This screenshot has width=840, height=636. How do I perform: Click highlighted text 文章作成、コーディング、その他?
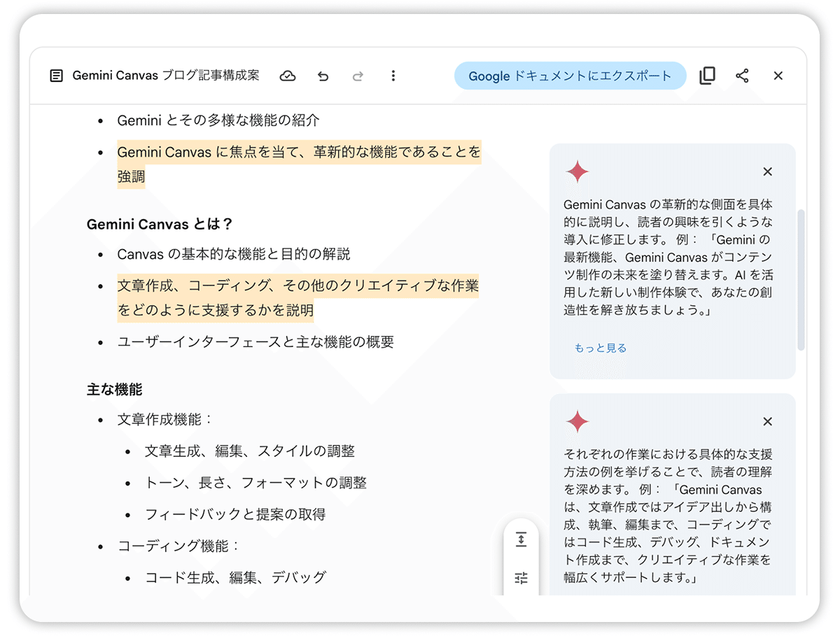coord(297,298)
